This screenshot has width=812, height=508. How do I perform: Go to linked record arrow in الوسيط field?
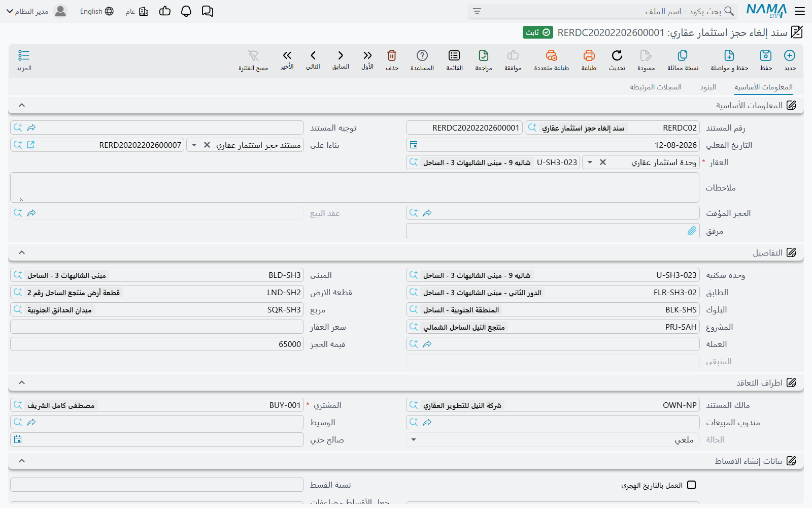[31, 422]
